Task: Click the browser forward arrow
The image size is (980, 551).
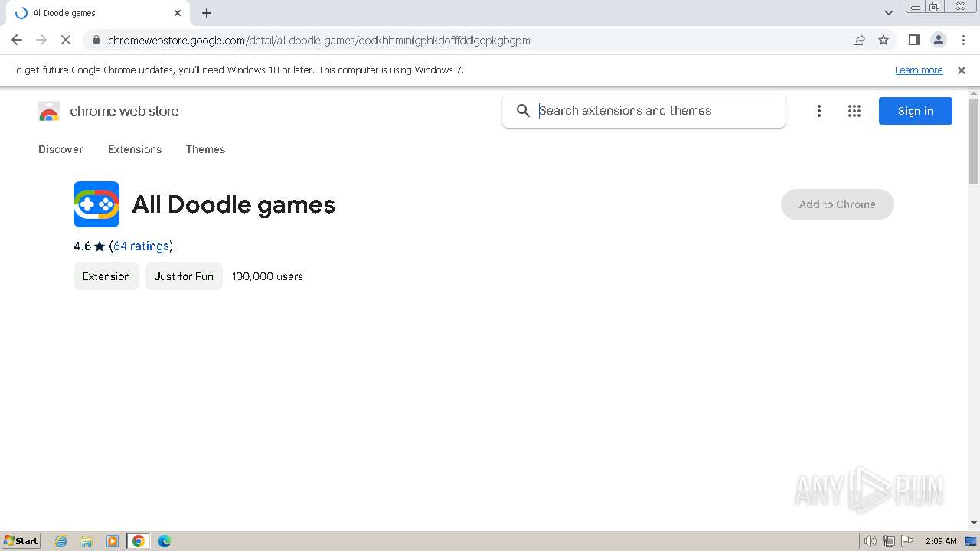Action: pos(41,40)
